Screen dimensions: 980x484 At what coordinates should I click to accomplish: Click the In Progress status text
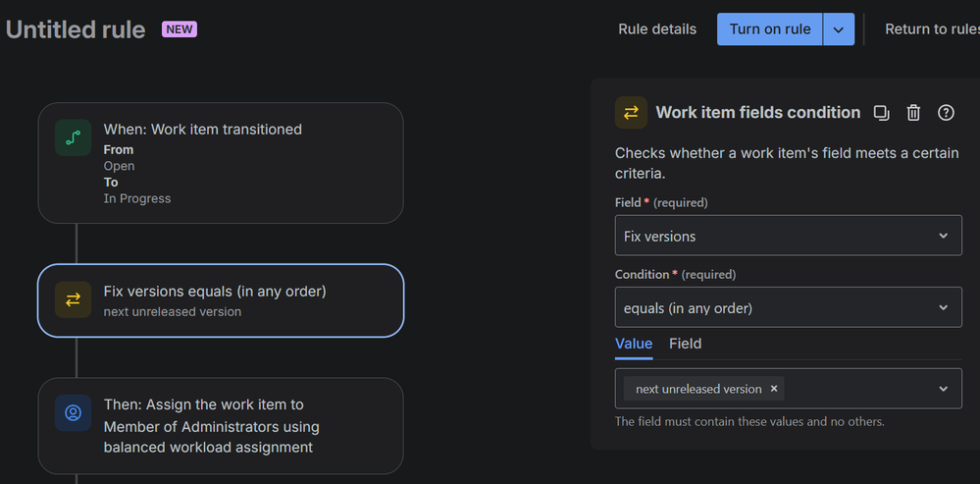[137, 199]
